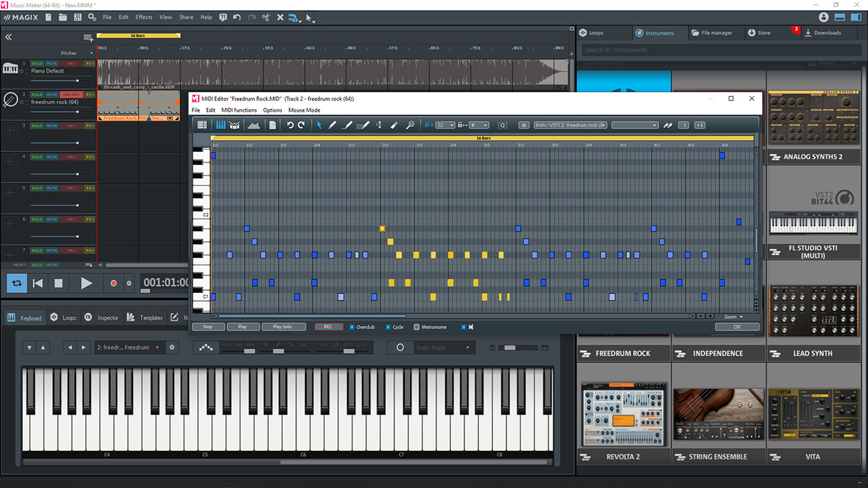Screen dimensions: 868x488
Task: Open the instrument combo showing freedrum rock
Action: pos(570,125)
